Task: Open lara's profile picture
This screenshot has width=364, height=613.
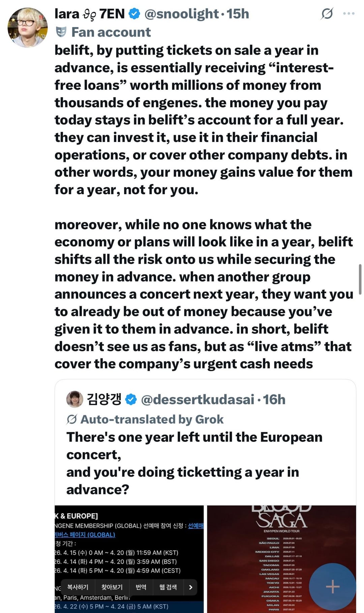Action: point(28,28)
